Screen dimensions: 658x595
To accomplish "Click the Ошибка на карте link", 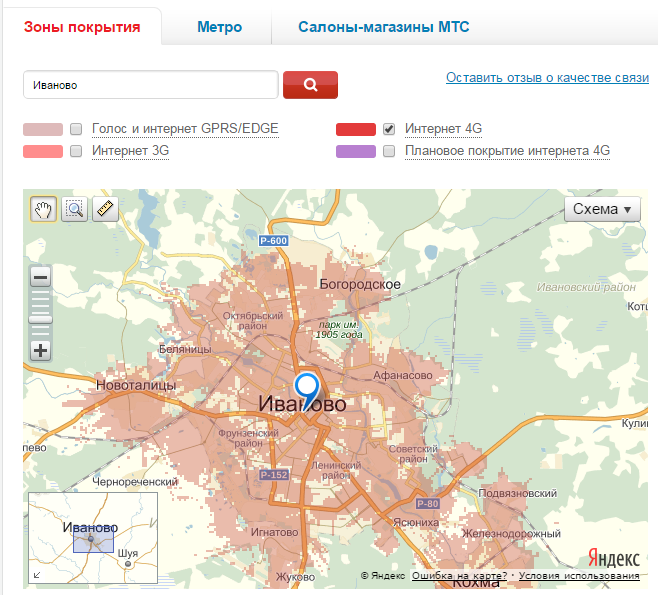I will point(460,576).
